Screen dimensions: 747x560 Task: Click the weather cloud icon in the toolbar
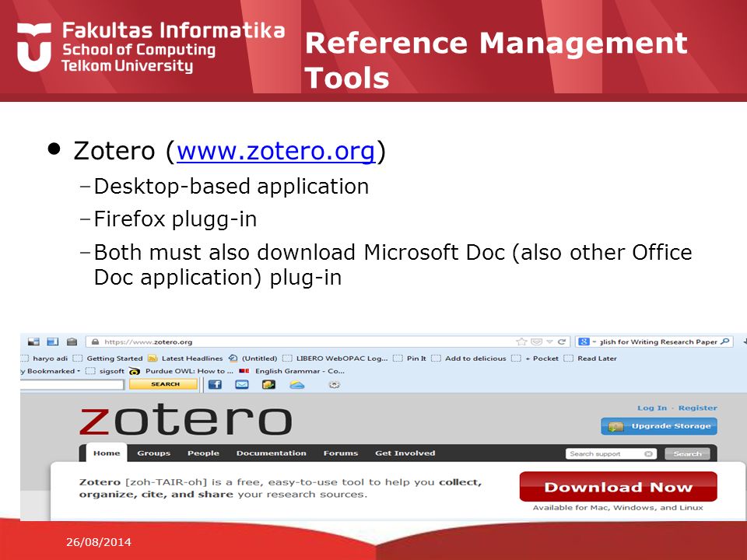click(296, 384)
